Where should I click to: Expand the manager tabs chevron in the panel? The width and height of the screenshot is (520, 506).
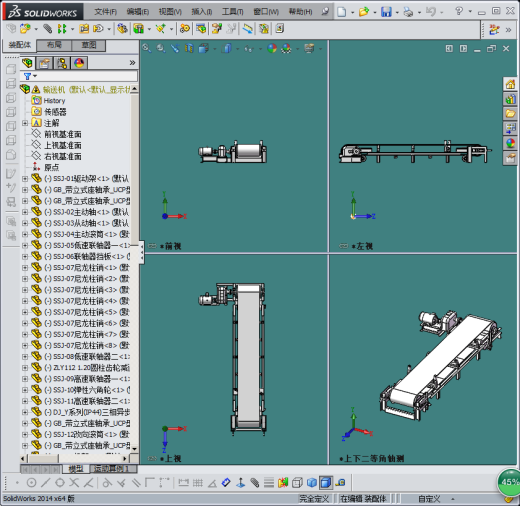132,63
